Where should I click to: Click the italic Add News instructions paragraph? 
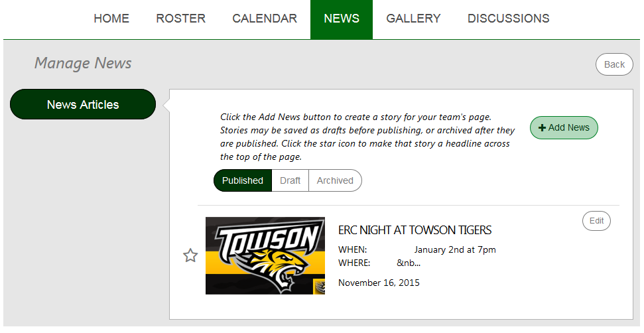point(367,137)
